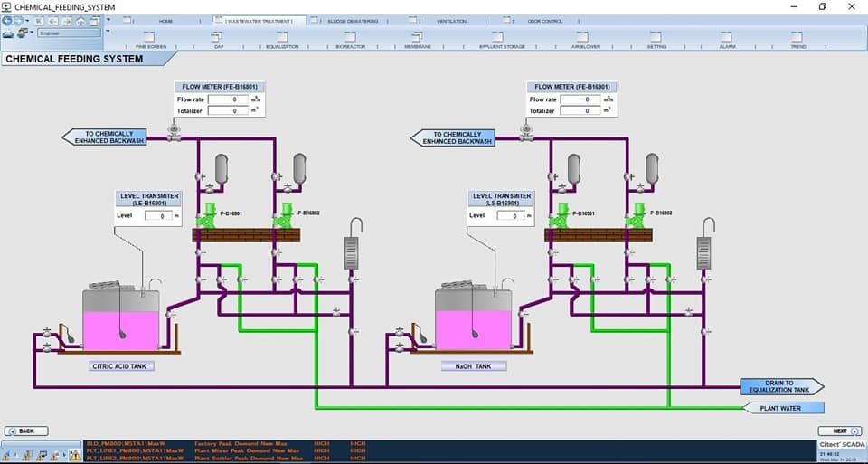868x464 pixels.
Task: Click pulsation dampener above pump P-B16902
Action: pyautogui.click(x=652, y=169)
